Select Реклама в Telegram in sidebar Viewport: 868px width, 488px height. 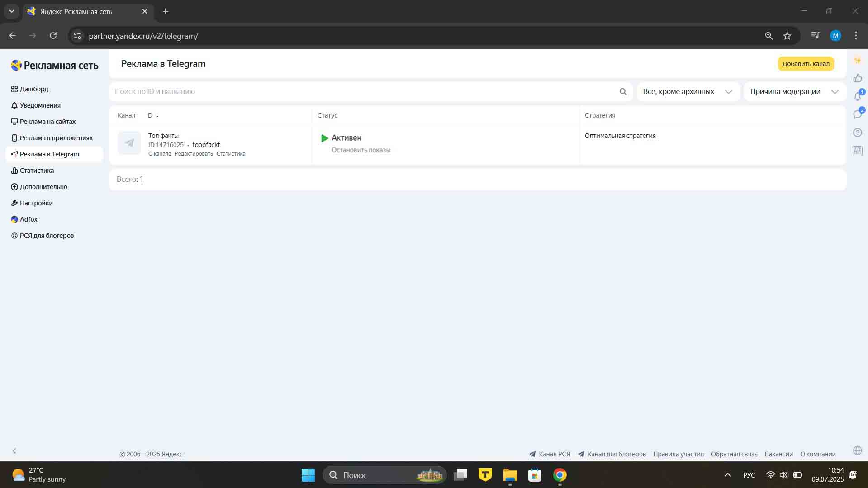54,154
